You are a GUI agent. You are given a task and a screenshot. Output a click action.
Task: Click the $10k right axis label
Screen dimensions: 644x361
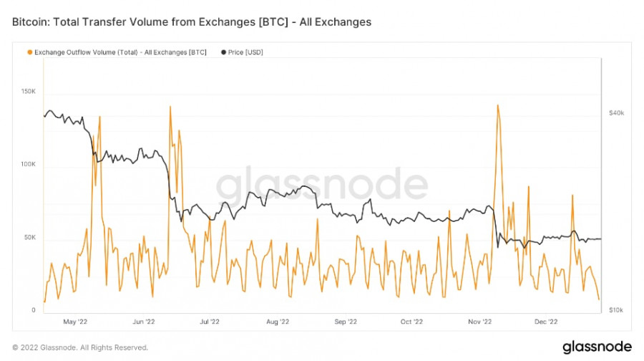615,310
